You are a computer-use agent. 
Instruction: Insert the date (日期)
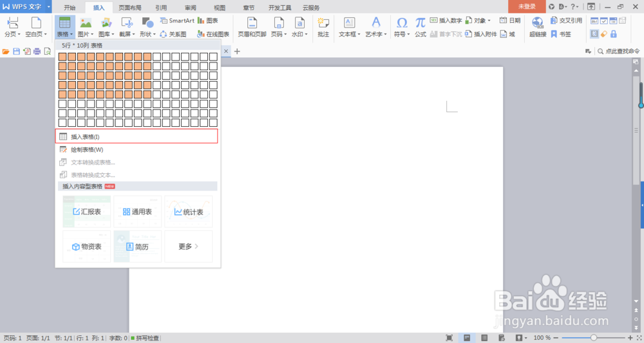tap(510, 21)
